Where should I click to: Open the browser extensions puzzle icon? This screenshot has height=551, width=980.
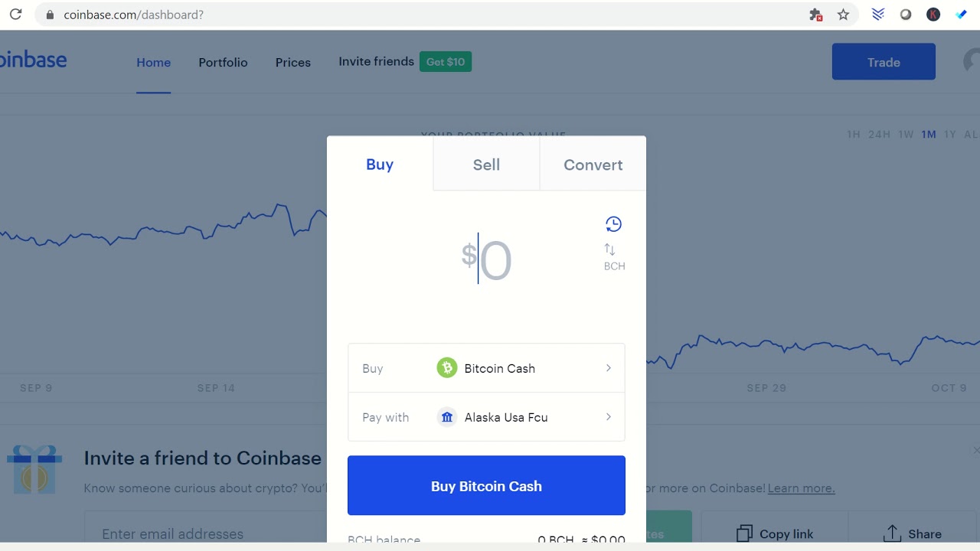815,15
